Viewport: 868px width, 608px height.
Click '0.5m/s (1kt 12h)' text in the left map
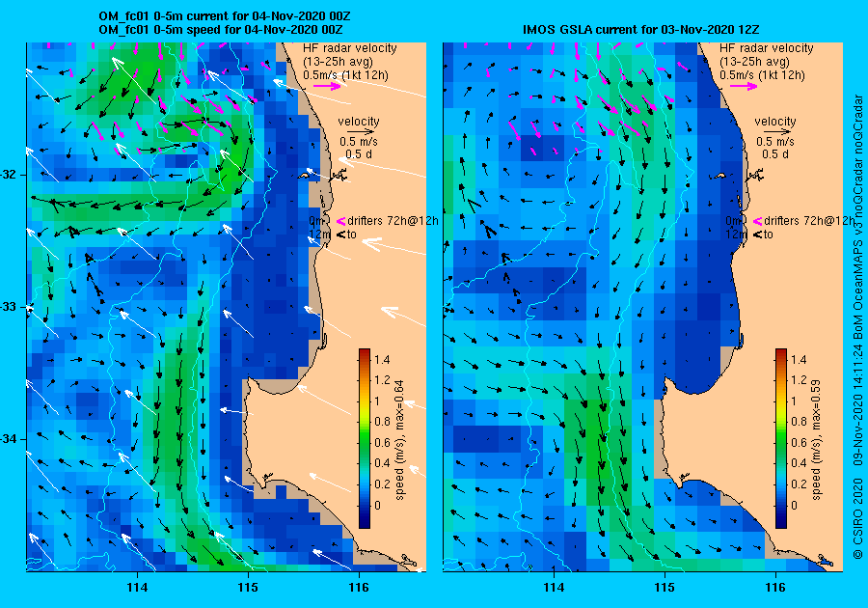[345, 75]
